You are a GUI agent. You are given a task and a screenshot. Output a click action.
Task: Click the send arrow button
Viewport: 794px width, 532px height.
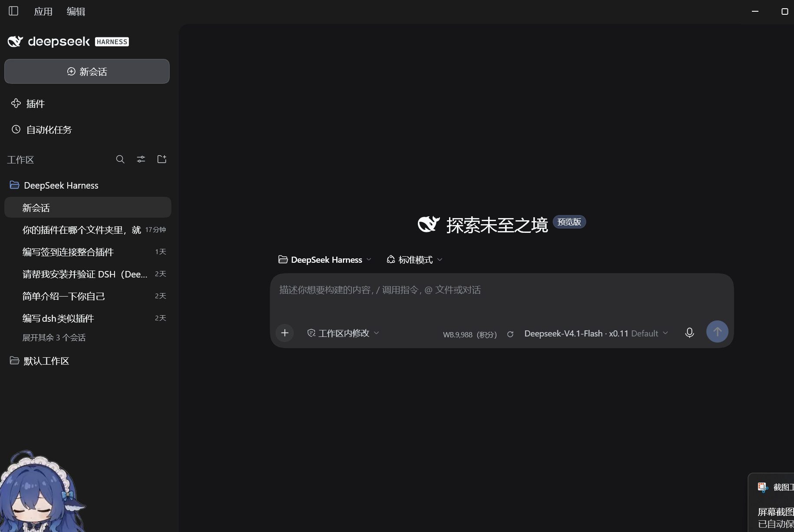click(x=717, y=332)
